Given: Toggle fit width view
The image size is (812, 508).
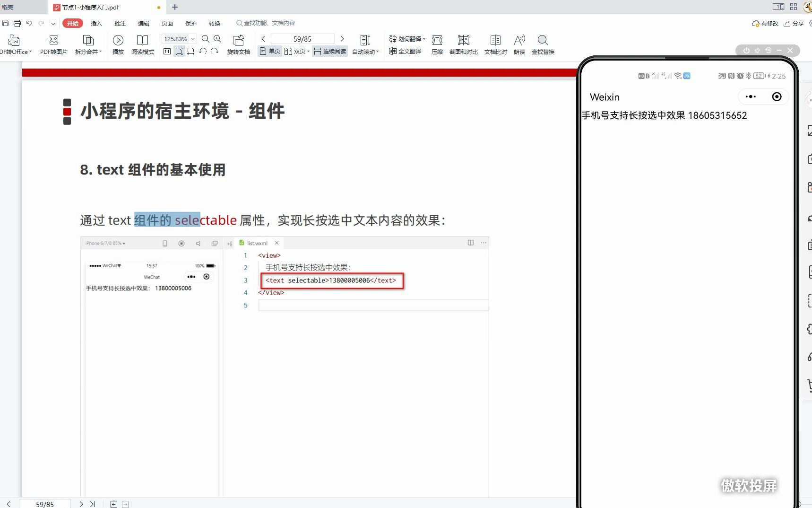Looking at the screenshot, I should click(191, 51).
